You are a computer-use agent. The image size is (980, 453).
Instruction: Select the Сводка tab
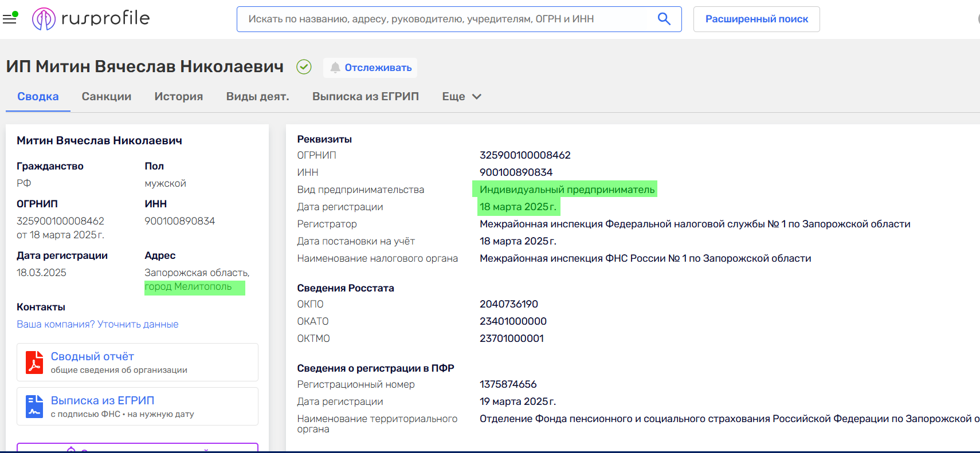click(38, 97)
